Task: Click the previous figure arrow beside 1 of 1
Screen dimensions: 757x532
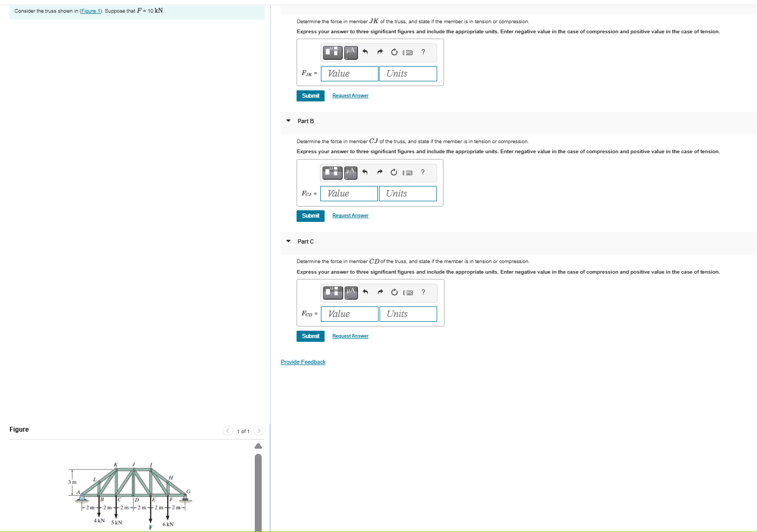Action: pos(227,431)
